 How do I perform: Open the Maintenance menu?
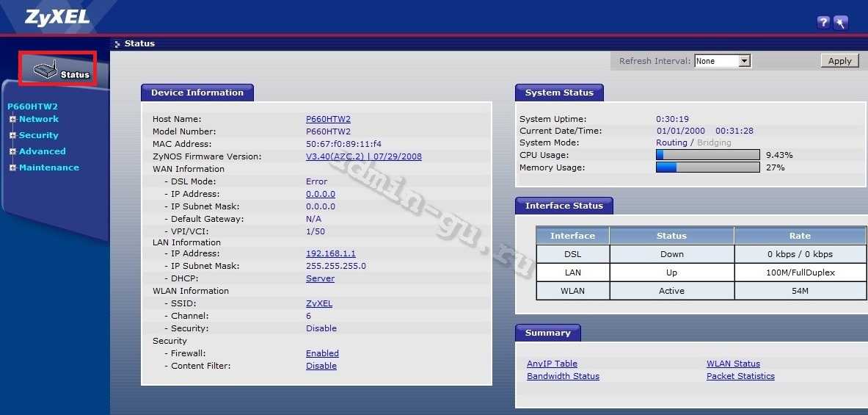click(x=48, y=167)
